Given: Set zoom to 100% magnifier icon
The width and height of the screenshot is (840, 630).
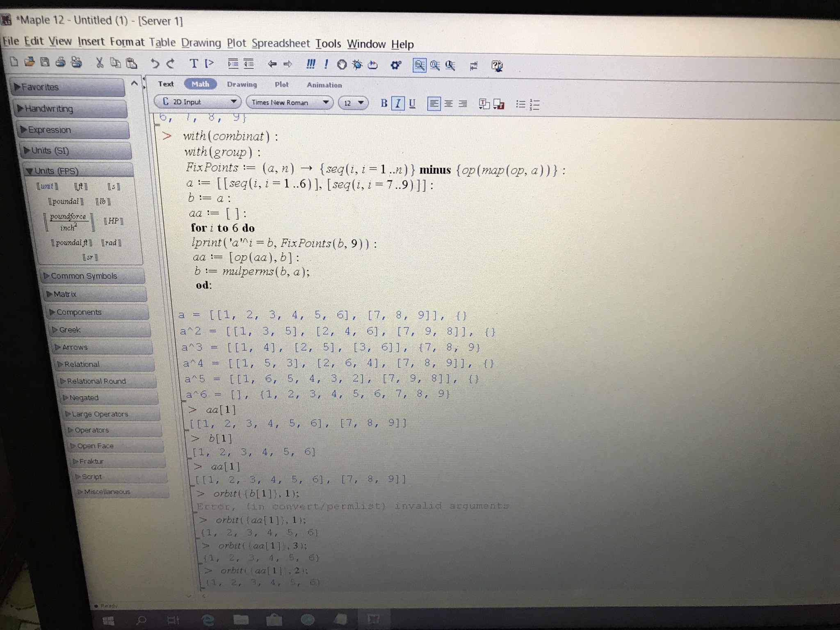Looking at the screenshot, I should [x=419, y=65].
